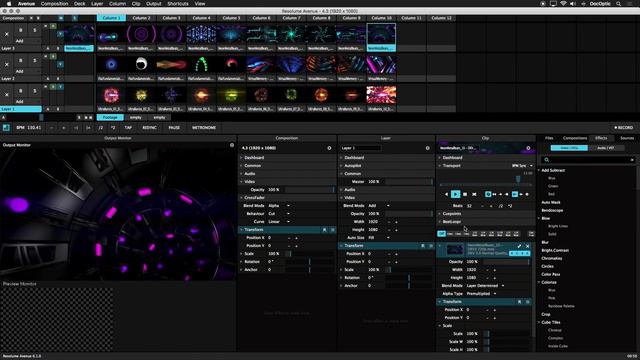Image resolution: width=640 pixels, height=360 pixels.
Task: Open the Composition panel settings gear
Action: 329,148
